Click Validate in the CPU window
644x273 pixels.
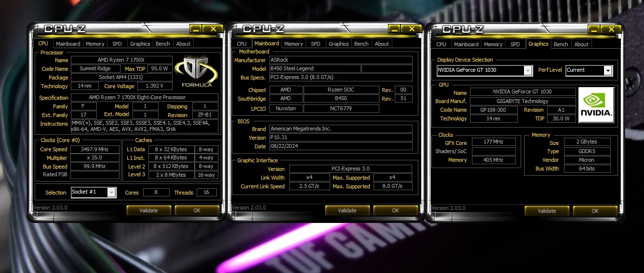(149, 210)
